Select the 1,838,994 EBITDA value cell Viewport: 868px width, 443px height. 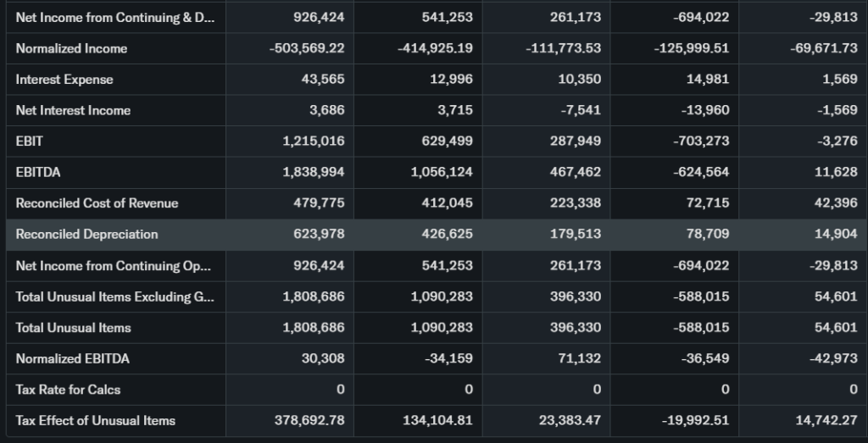(x=313, y=172)
